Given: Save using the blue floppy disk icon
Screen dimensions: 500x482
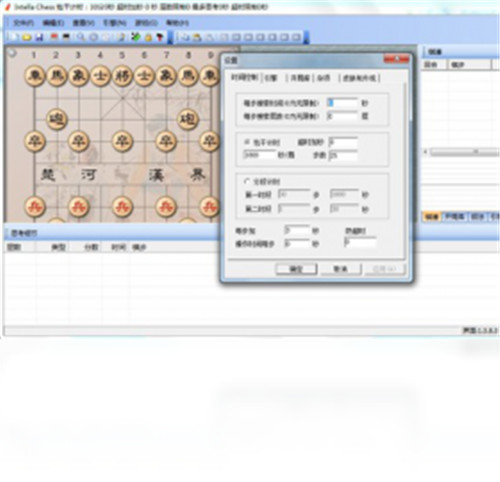Looking at the screenshot, I should (39, 37).
